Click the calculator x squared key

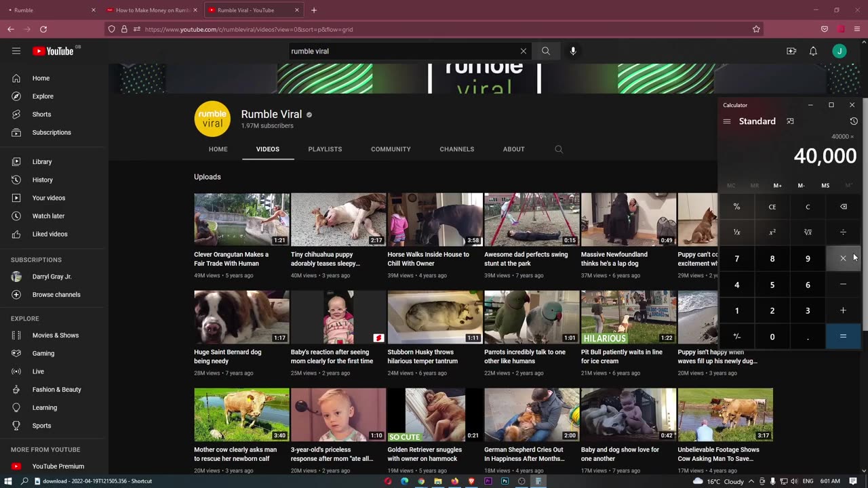tap(772, 232)
